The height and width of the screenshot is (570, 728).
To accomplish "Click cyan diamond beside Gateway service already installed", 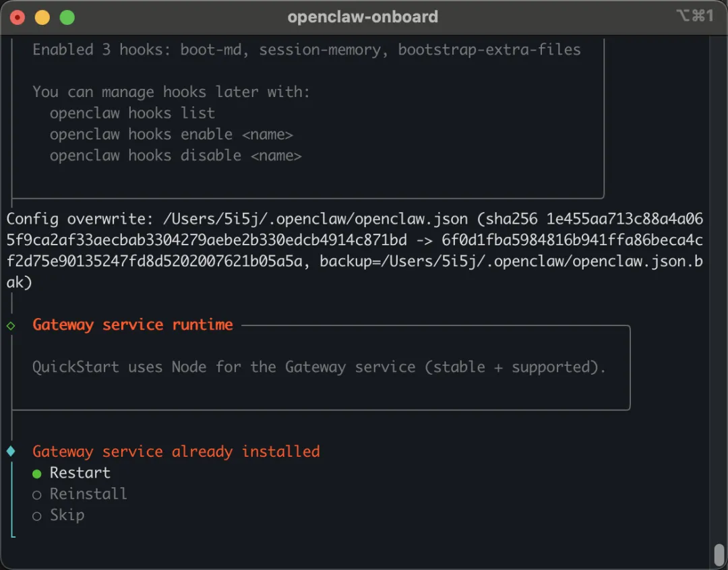I will coord(11,451).
